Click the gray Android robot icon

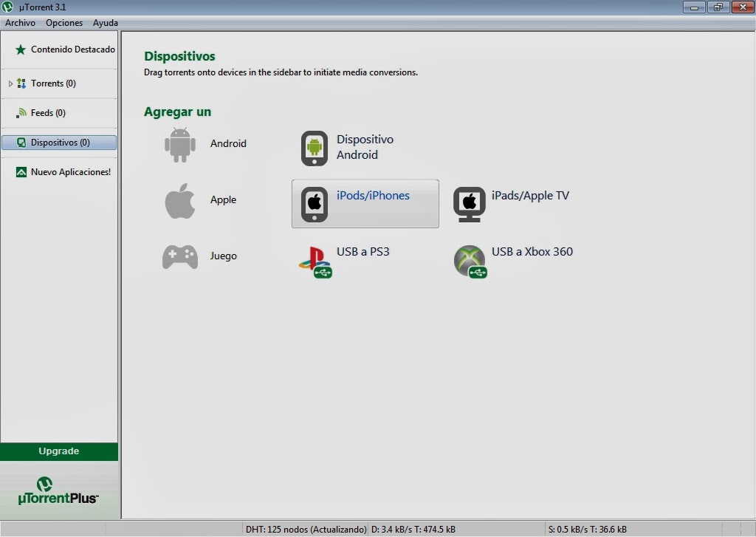point(180,145)
